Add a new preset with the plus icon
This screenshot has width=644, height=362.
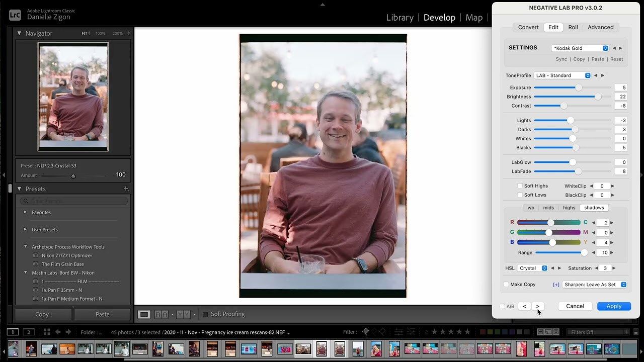(126, 189)
